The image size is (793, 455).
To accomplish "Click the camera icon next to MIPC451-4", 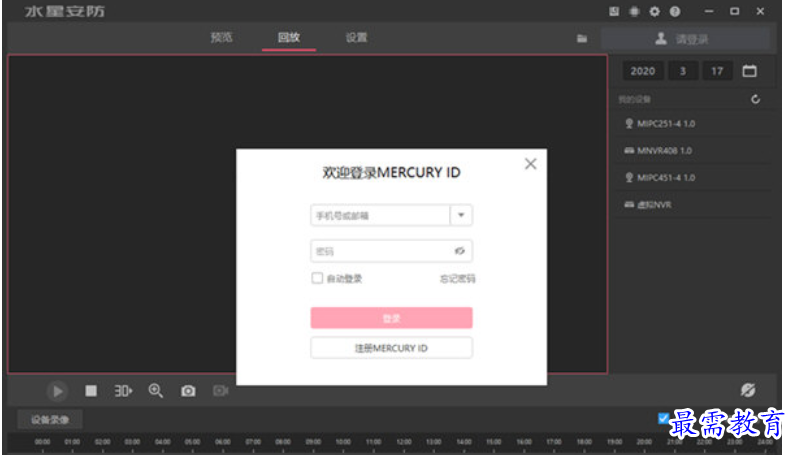I will click(629, 177).
